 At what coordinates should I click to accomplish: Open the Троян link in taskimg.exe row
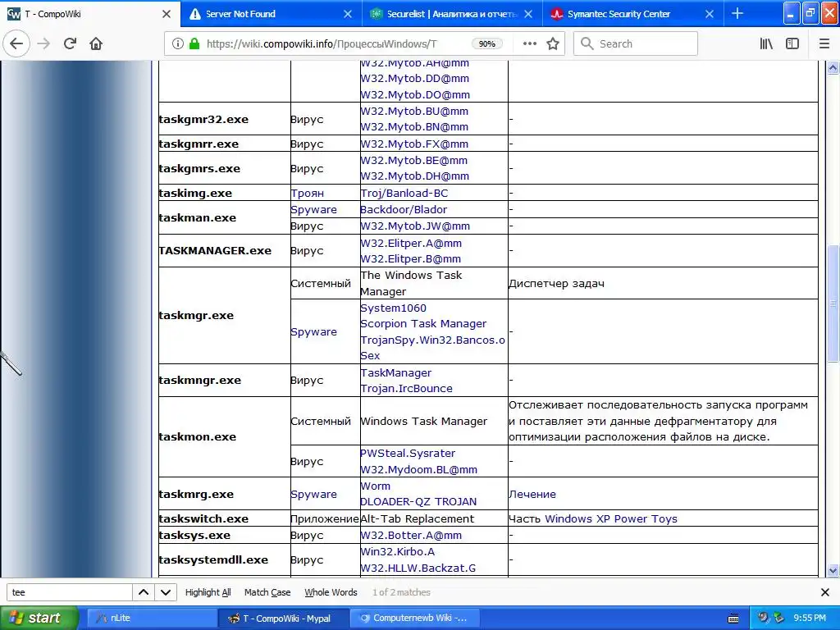click(x=307, y=193)
